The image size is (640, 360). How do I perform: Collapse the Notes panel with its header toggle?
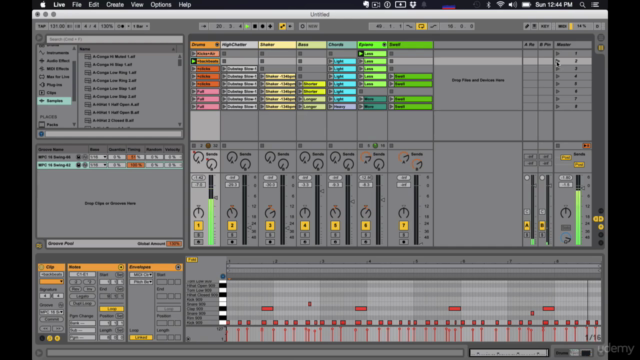[x=121, y=267]
